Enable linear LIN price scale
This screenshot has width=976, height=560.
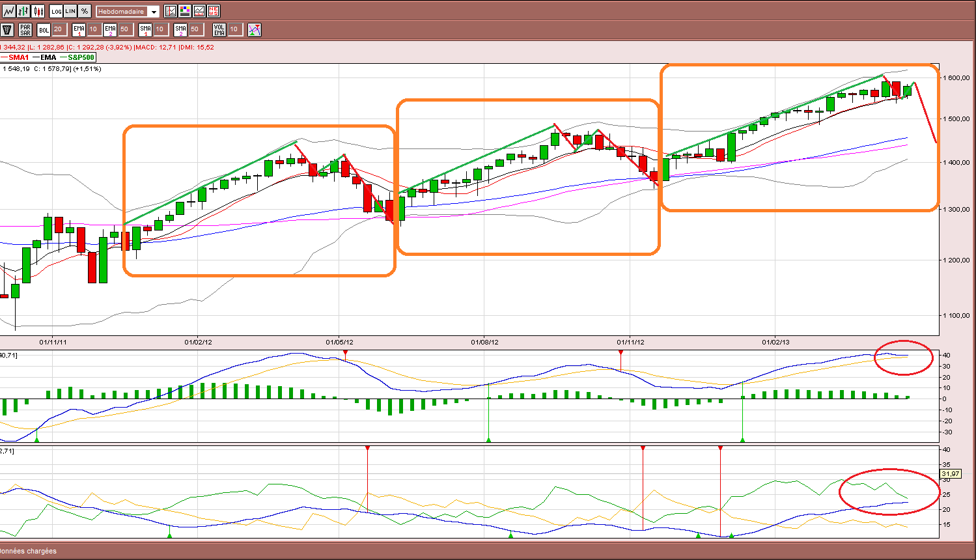(70, 11)
